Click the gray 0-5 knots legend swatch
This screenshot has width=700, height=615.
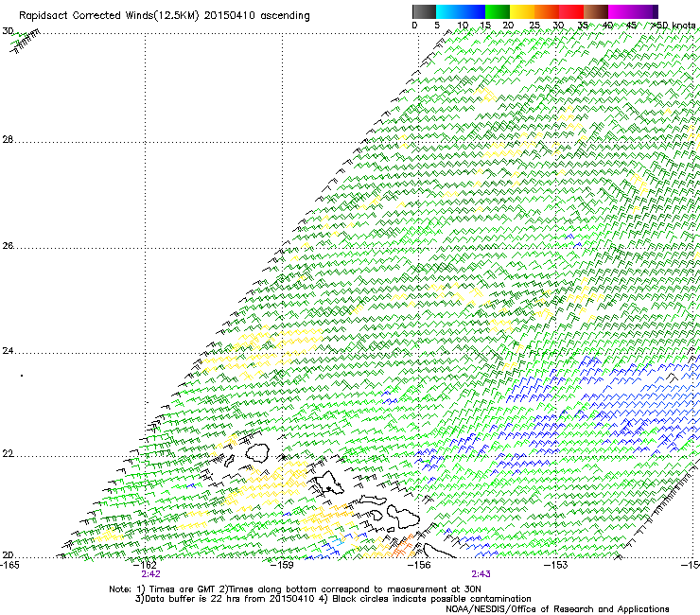[424, 11]
